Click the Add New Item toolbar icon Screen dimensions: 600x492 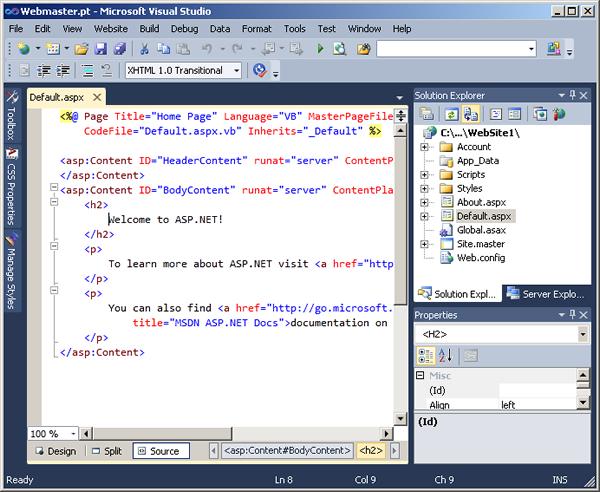click(53, 49)
